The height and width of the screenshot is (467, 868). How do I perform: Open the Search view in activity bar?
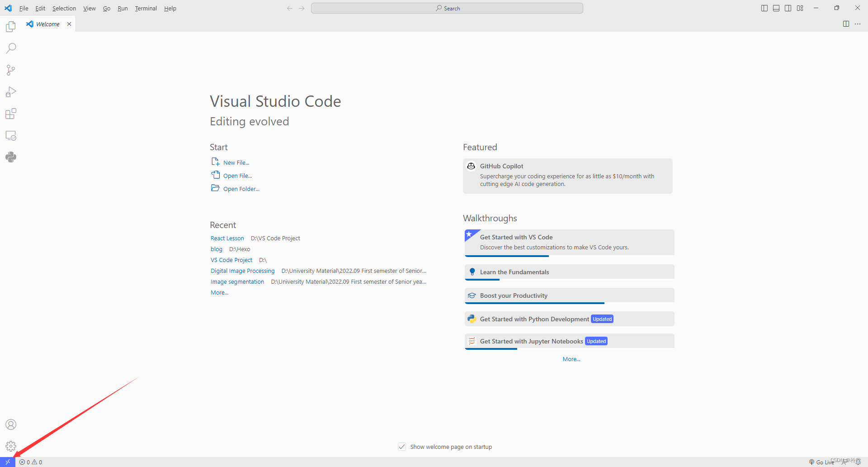pos(11,48)
